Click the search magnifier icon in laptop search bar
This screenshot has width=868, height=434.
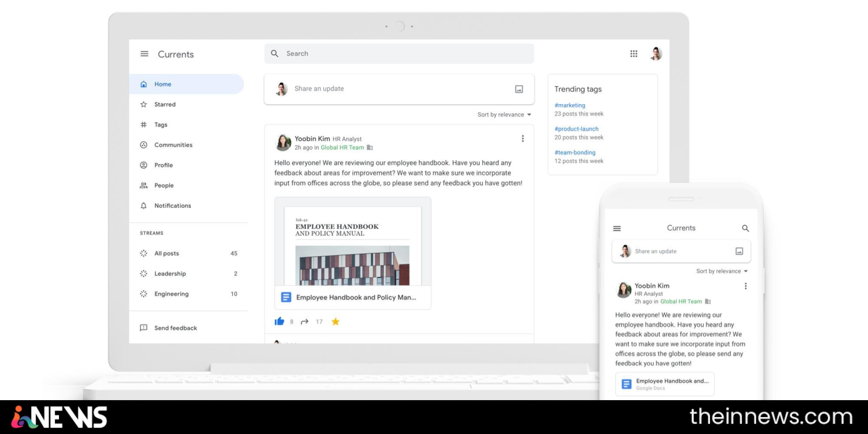pos(275,53)
